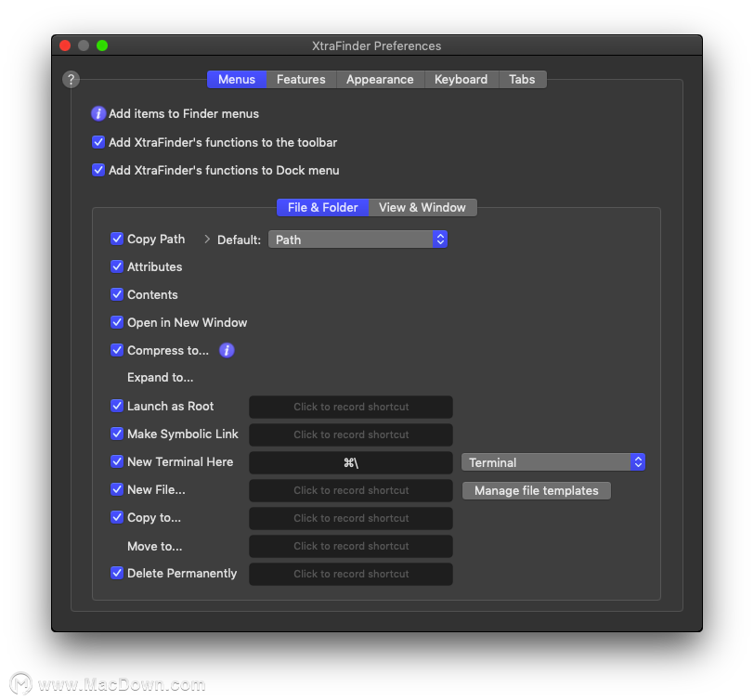754x700 pixels.
Task: Click the info icon beside Add items to Finder menus
Action: (x=98, y=113)
